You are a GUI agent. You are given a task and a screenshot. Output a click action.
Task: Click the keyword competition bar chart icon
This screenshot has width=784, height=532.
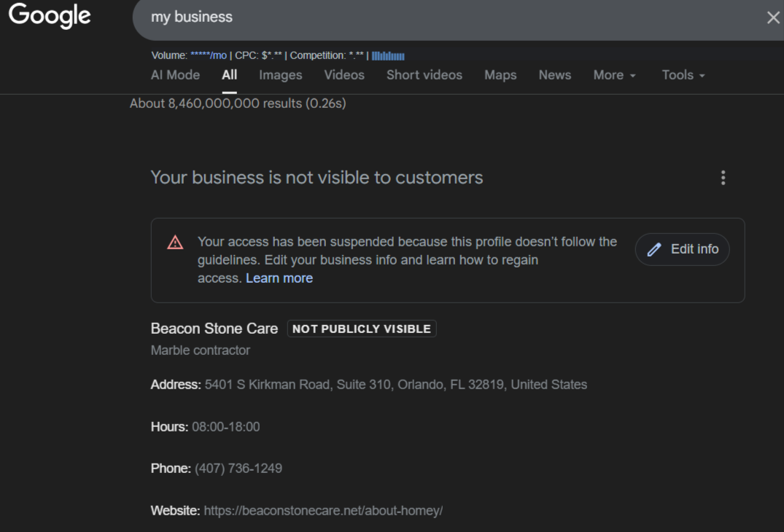(x=388, y=55)
